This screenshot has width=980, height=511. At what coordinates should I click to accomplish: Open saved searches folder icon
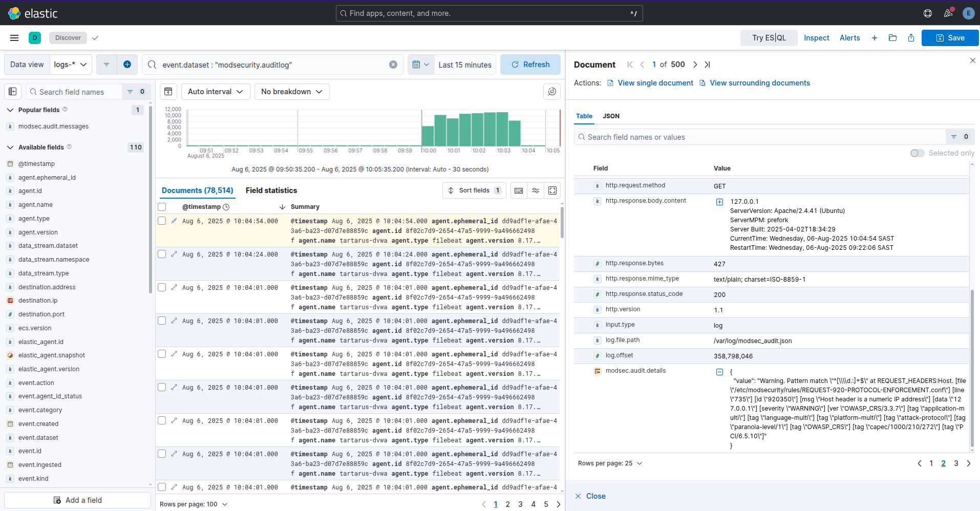(x=892, y=38)
